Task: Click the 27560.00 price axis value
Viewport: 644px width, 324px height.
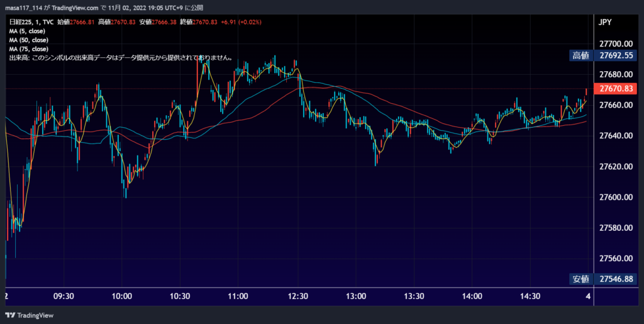Action: pos(615,259)
